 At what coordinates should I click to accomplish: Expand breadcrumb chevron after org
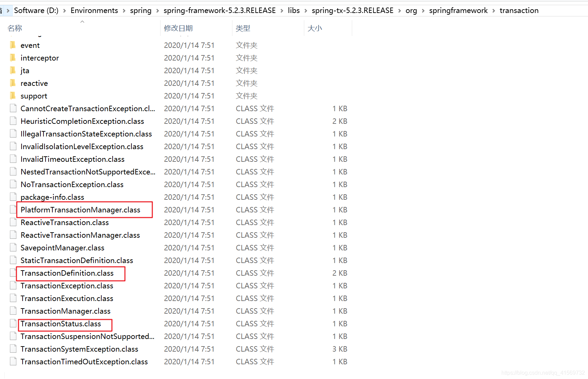[x=423, y=11]
